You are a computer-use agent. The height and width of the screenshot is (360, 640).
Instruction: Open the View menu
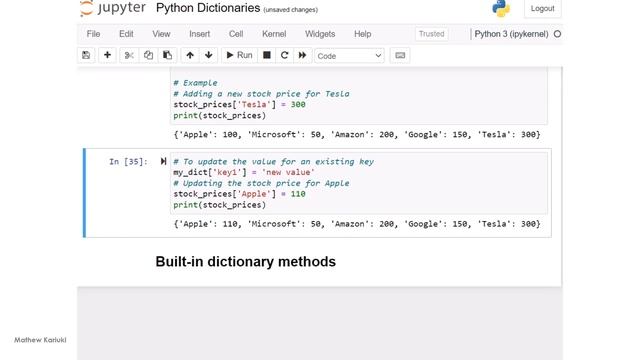click(161, 34)
